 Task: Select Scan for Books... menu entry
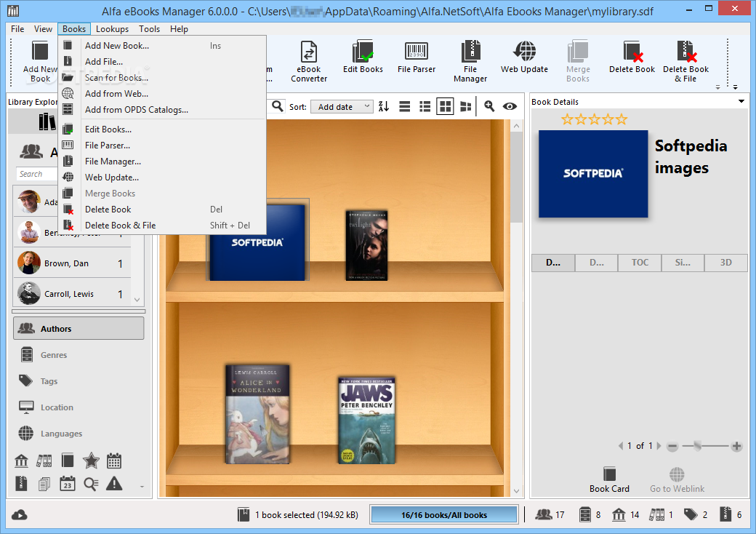click(x=162, y=77)
